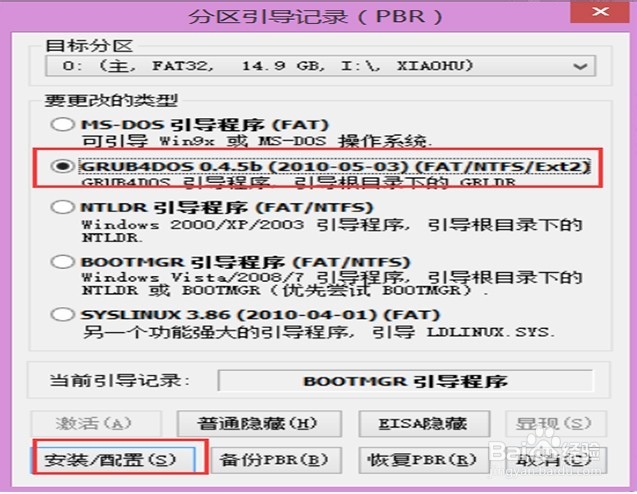The height and width of the screenshot is (494, 637).
Task: Choose BOOTMGR 引导程序 (FAT/NTFS) option
Action: pyautogui.click(x=62, y=262)
